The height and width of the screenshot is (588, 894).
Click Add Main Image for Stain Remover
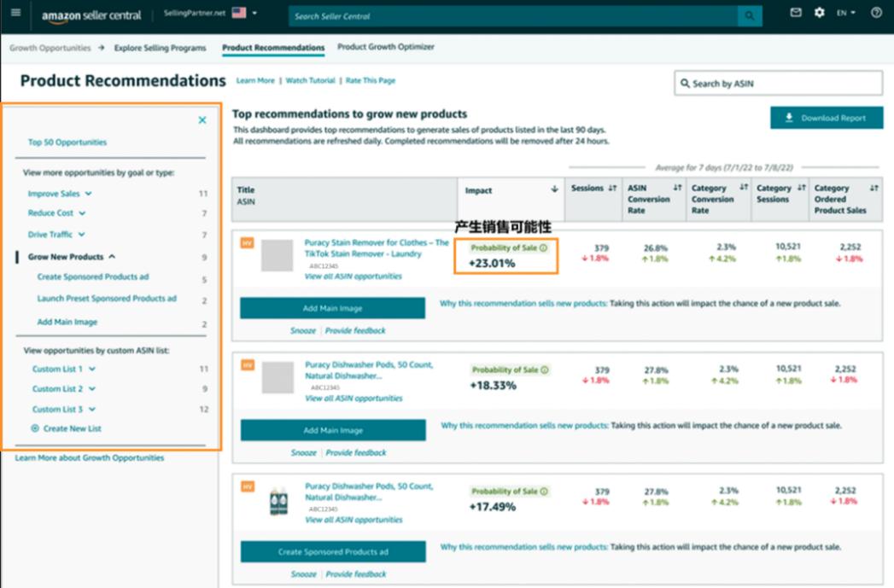pos(332,308)
